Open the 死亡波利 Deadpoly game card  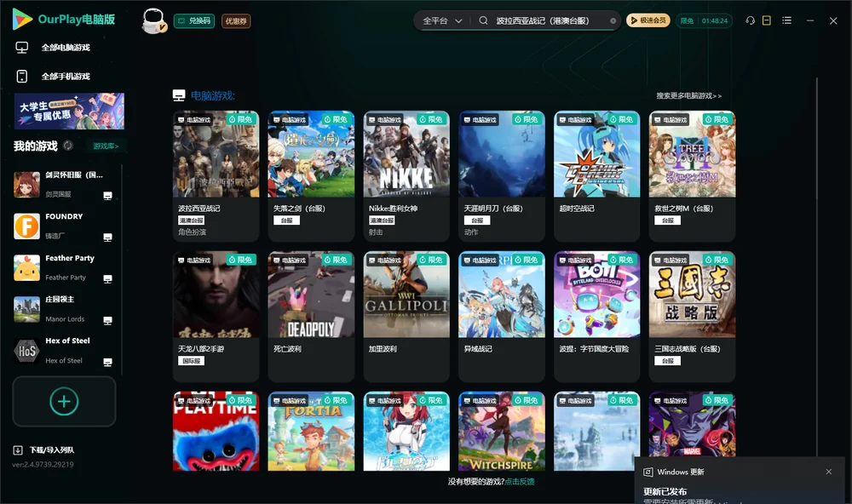(x=311, y=317)
